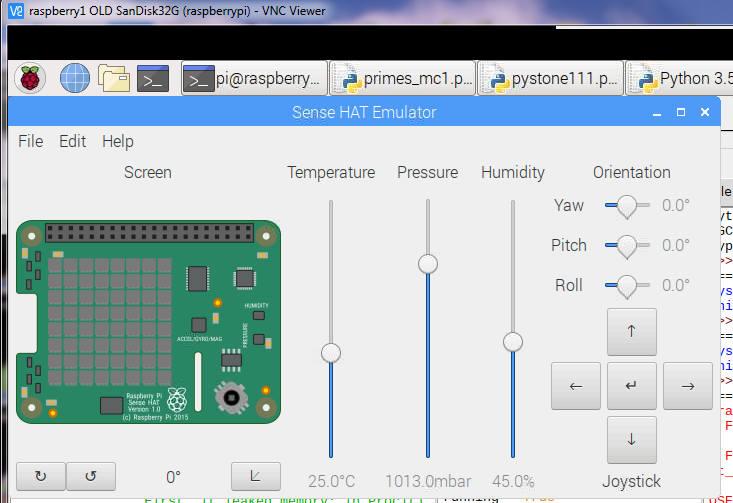Click the Temperature slider handle
The height and width of the screenshot is (503, 733).
(331, 353)
